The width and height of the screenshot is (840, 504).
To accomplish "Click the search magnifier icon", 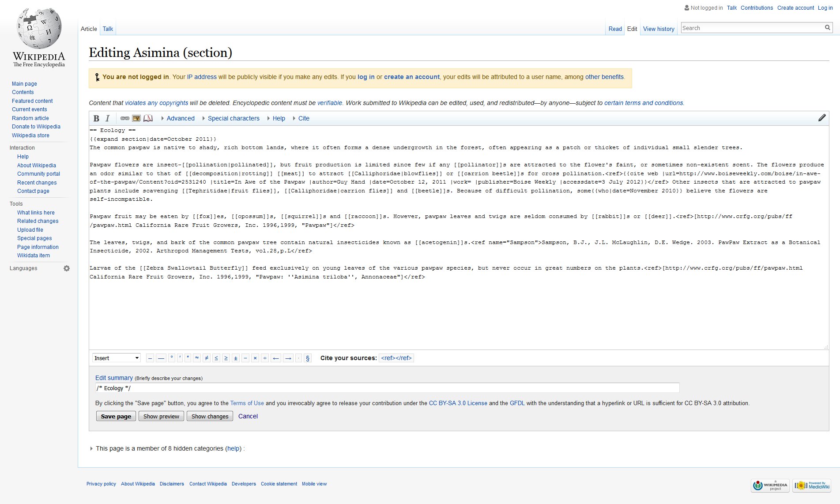I will tap(828, 28).
